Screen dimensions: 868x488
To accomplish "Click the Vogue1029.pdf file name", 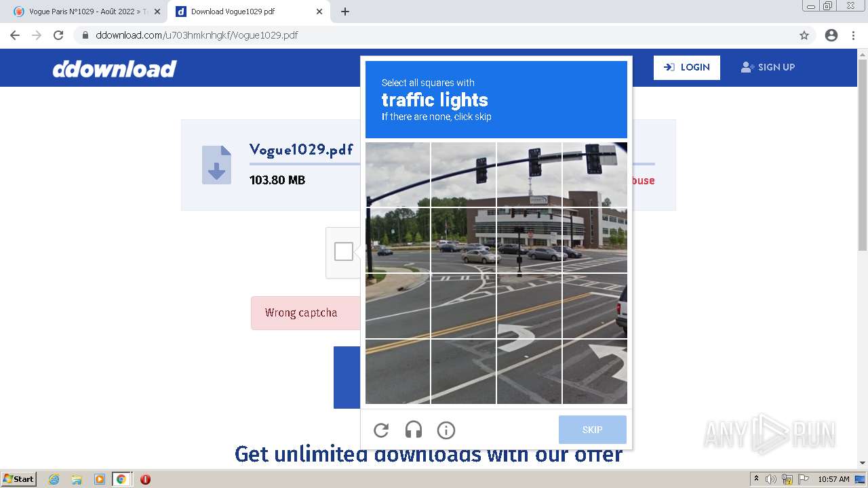I will click(301, 149).
